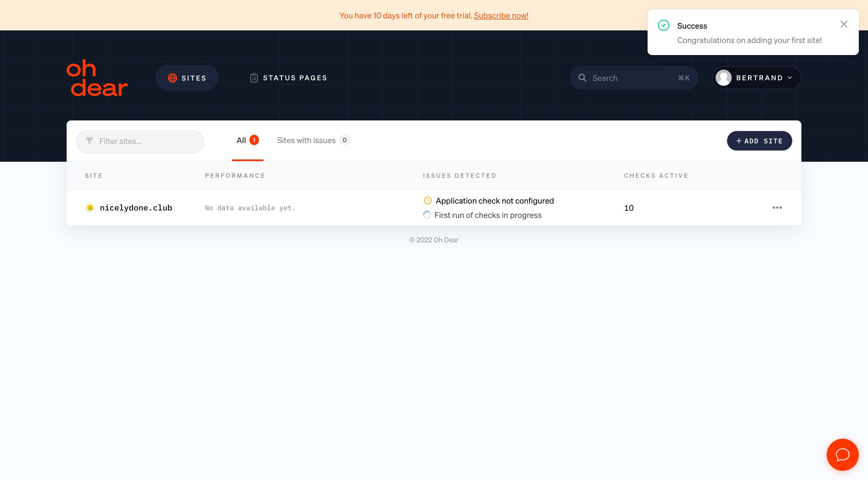Click the checks active count 10

[x=629, y=208]
